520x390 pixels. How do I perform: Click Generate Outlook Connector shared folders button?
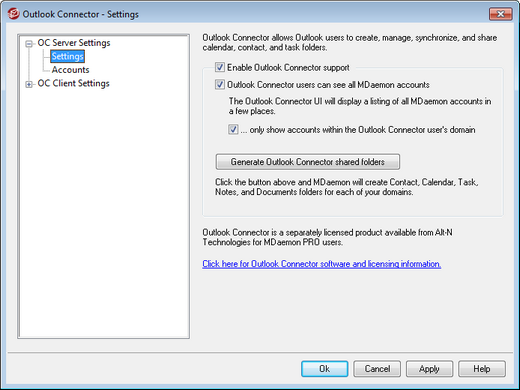[x=308, y=162]
